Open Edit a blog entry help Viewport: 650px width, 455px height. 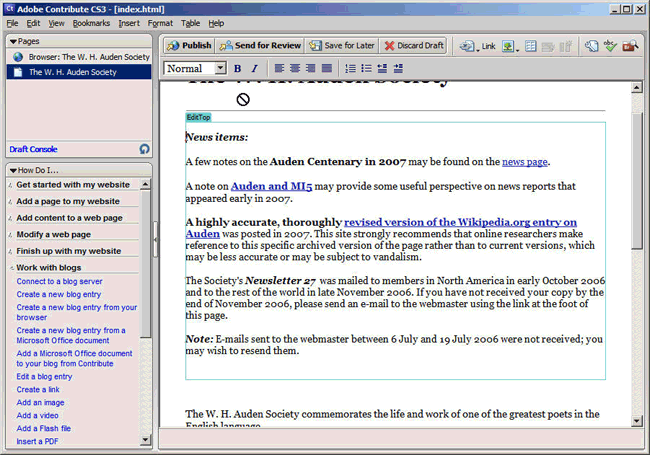click(44, 377)
